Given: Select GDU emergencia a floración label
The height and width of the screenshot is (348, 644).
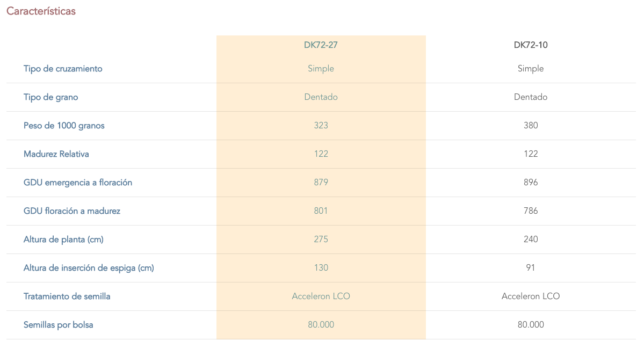Looking at the screenshot, I should click(78, 183).
